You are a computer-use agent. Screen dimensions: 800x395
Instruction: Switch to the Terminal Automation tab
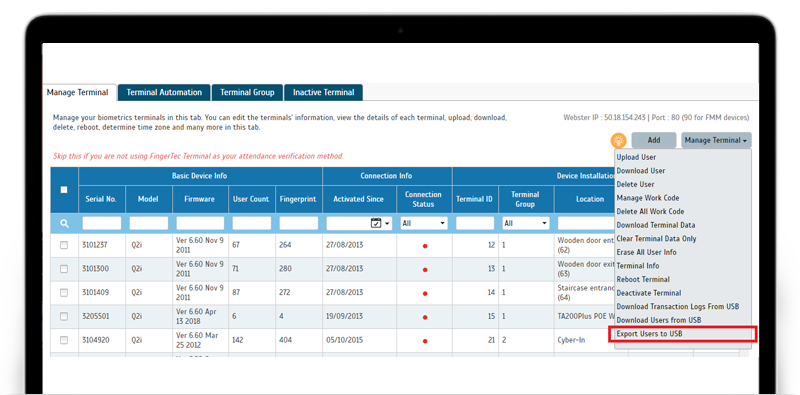coord(164,92)
